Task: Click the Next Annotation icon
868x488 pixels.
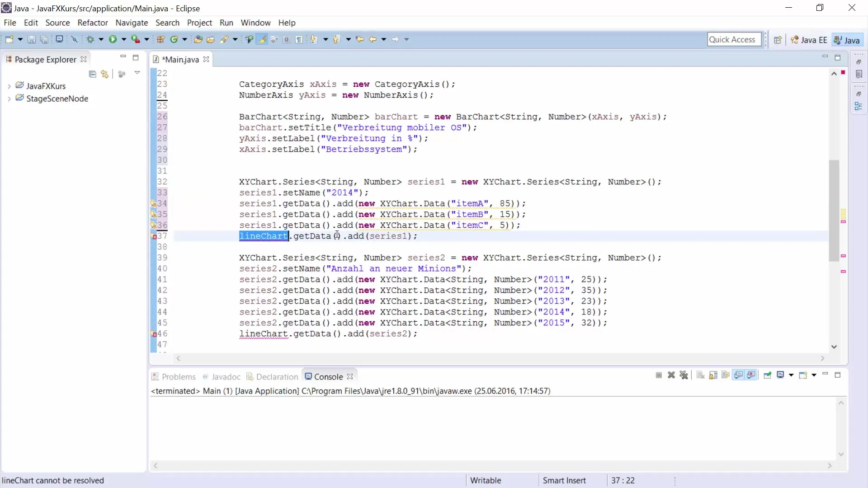Action: tap(314, 39)
